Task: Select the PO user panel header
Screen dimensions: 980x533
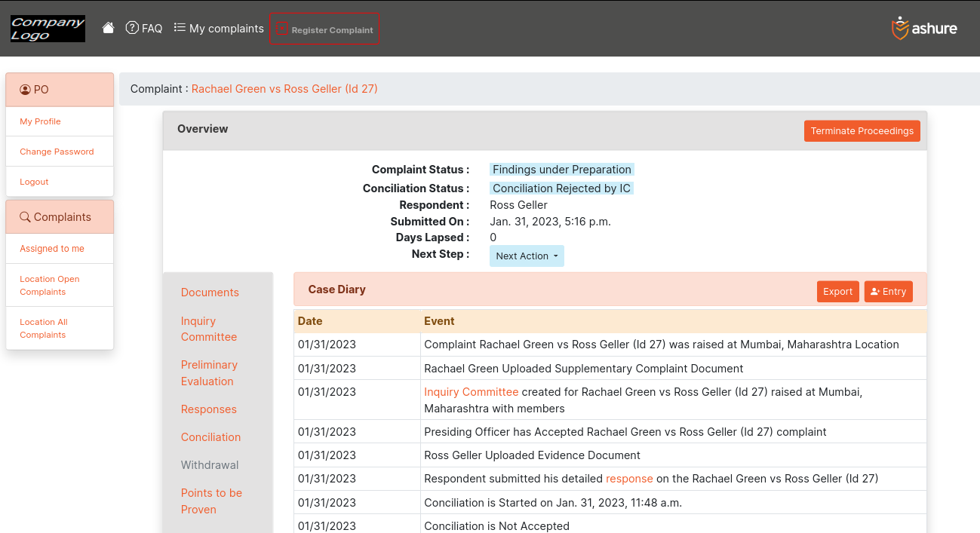Action: tap(60, 90)
